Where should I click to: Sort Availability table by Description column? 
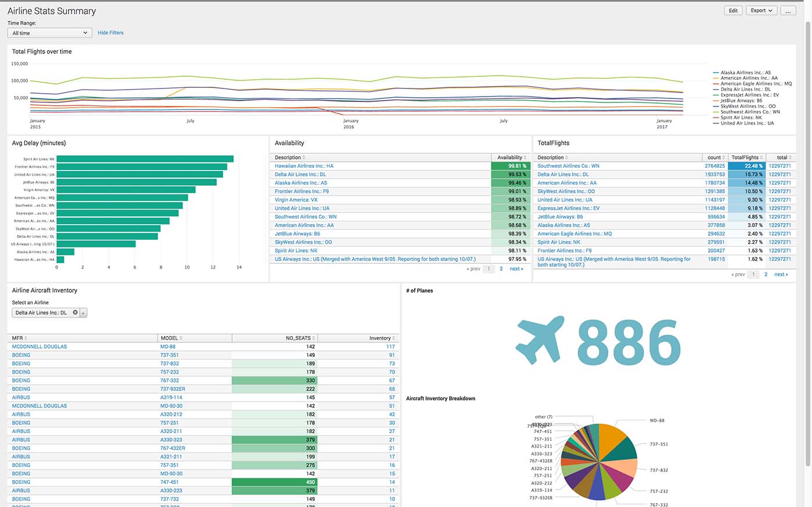(290, 158)
